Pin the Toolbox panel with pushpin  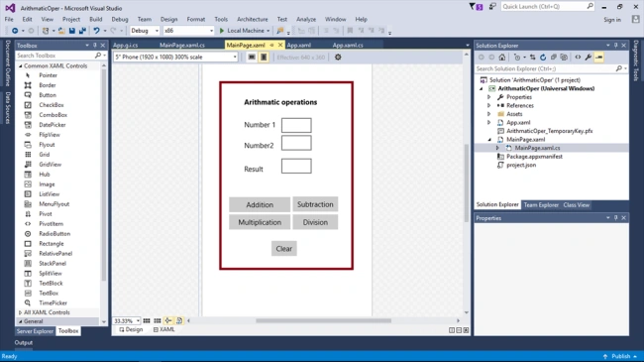(95, 46)
